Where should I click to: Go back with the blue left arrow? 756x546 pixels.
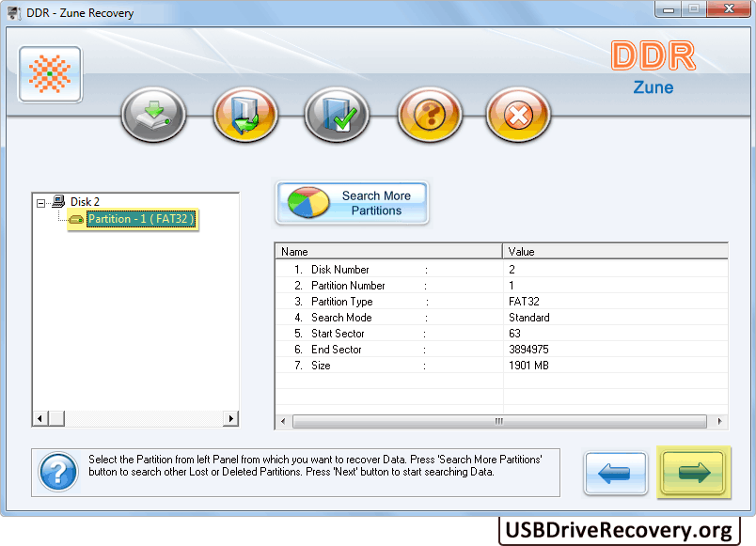point(615,473)
